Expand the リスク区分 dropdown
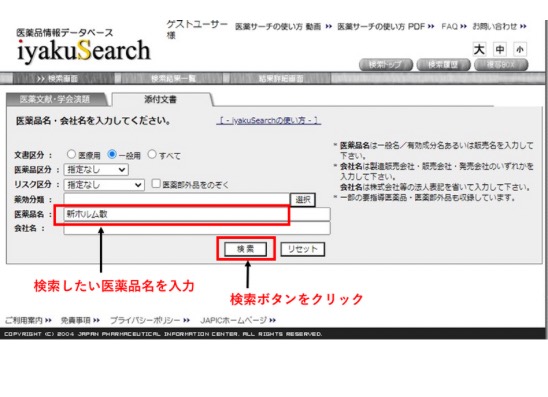 coord(104,185)
